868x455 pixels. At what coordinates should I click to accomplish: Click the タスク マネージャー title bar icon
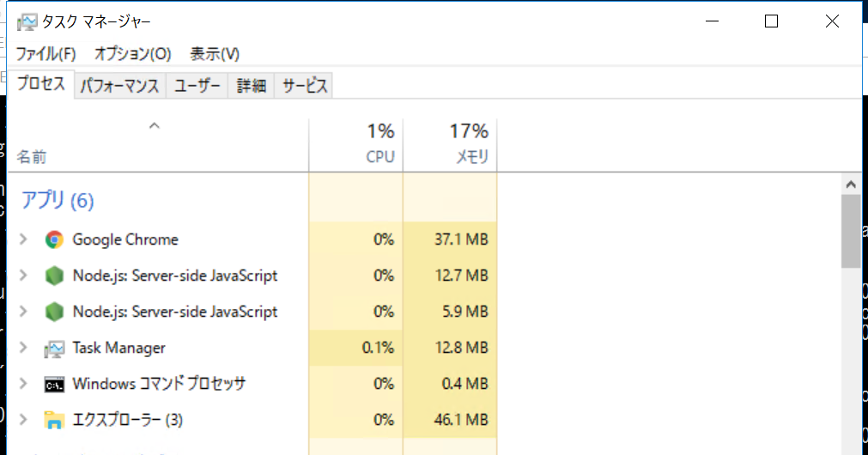tap(27, 21)
